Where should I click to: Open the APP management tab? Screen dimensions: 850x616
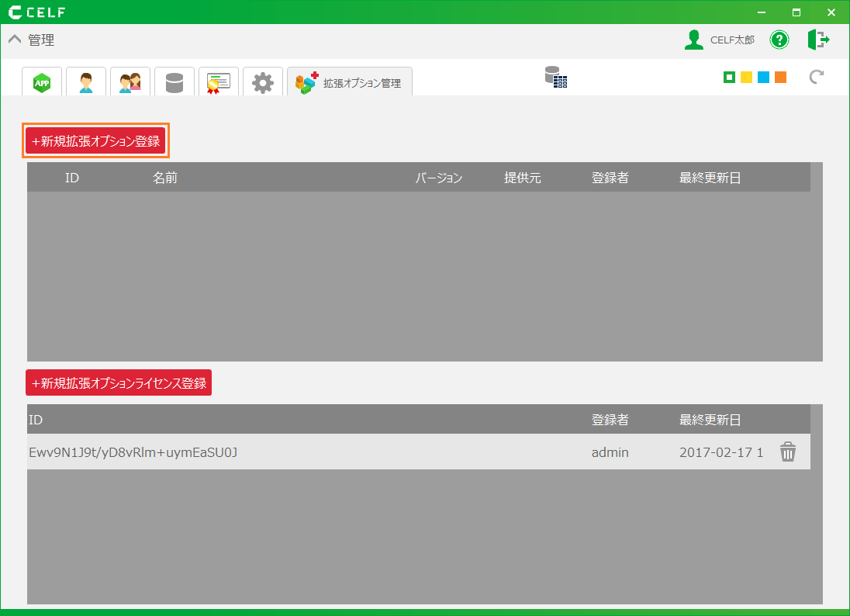42,82
